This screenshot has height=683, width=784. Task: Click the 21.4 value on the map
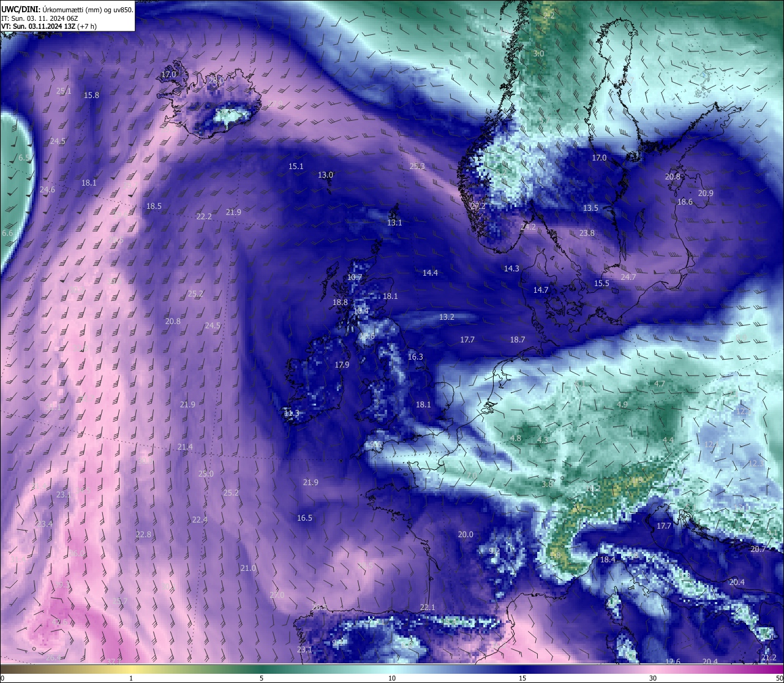coord(185,447)
